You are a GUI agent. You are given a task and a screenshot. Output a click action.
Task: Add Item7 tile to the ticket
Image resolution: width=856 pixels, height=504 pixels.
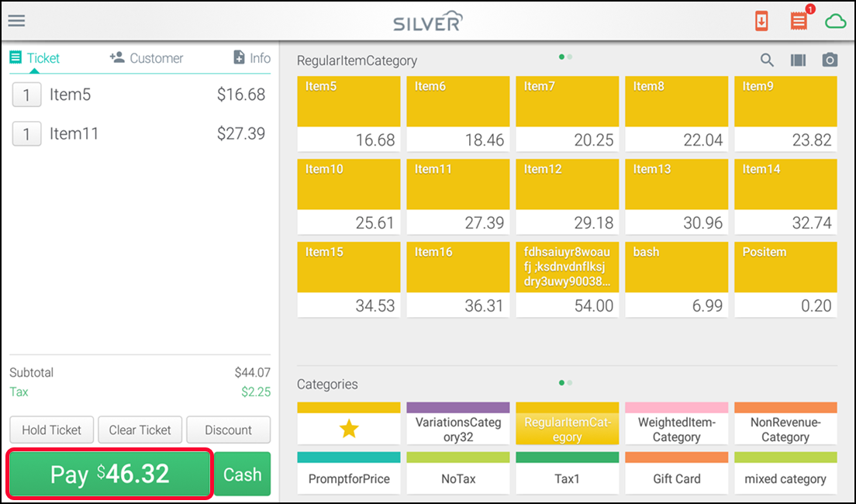[x=568, y=113]
